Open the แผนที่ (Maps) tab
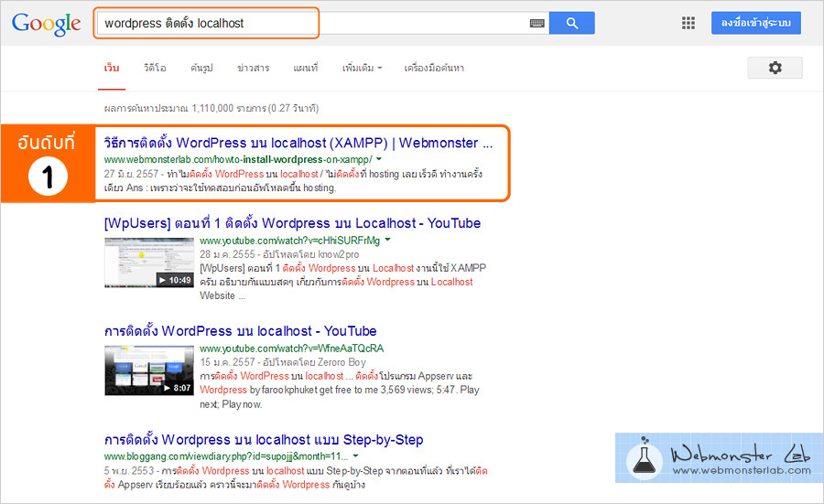 (x=305, y=69)
